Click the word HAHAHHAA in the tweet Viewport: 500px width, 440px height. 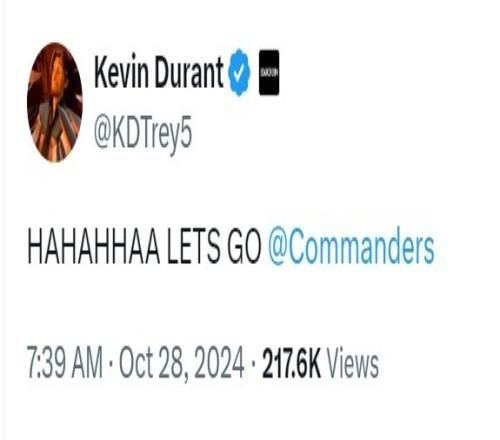(94, 246)
